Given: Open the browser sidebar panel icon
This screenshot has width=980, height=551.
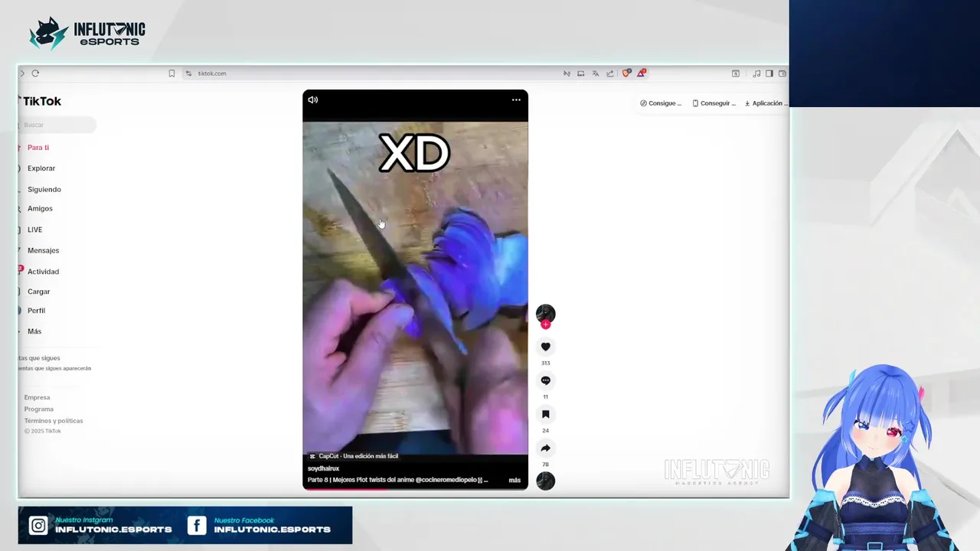Looking at the screenshot, I should (769, 73).
